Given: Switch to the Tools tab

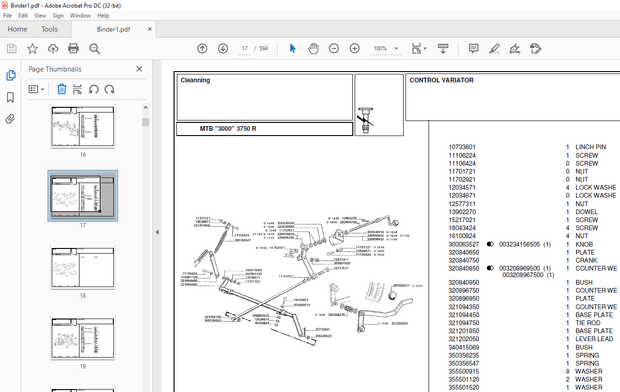Looking at the screenshot, I should [x=49, y=29].
